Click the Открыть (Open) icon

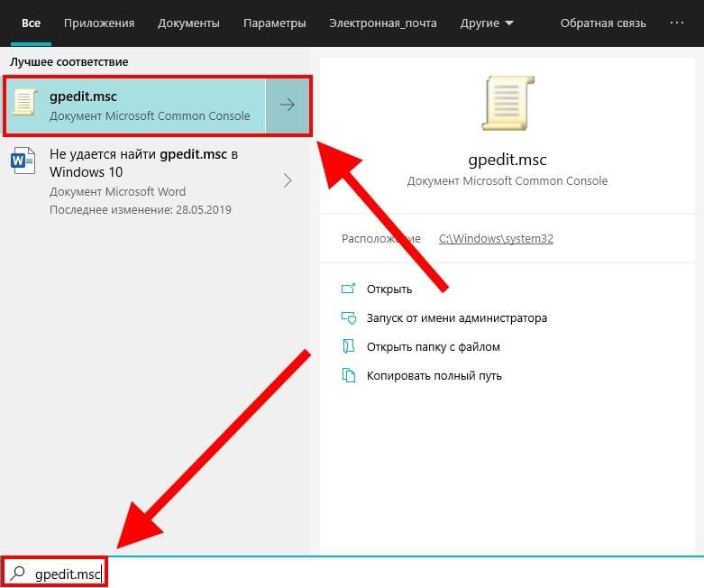tap(349, 289)
